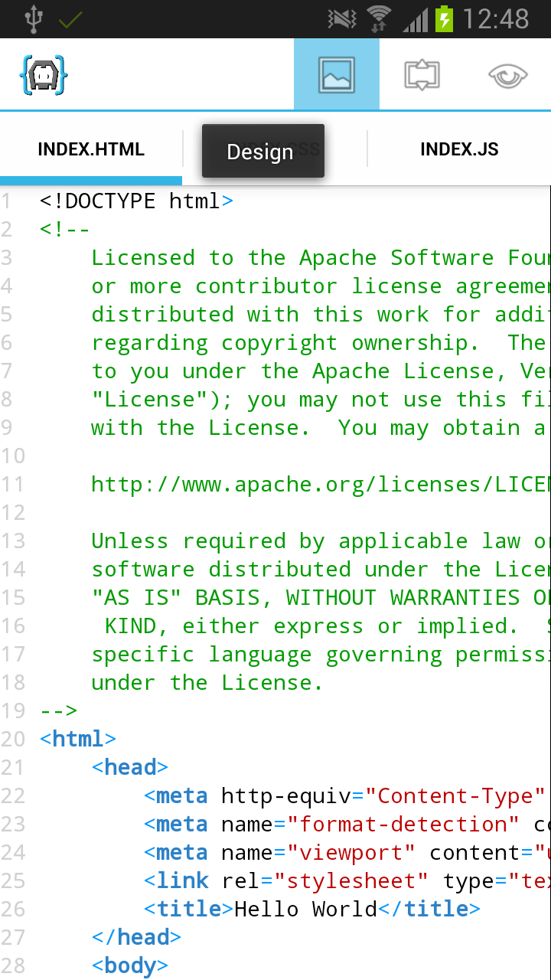Viewport: 551px width, 980px height.
Task: Open the eye preview icon
Action: (508, 76)
